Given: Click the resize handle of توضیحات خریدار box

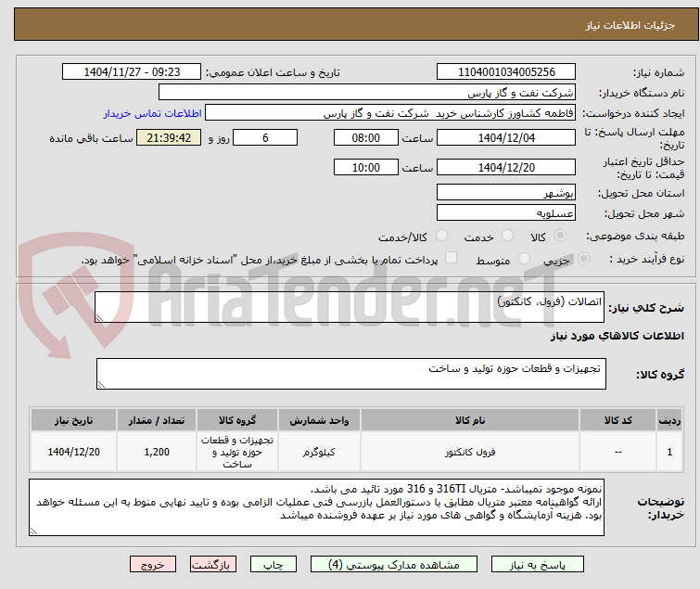Looking at the screenshot, I should 33,531.
